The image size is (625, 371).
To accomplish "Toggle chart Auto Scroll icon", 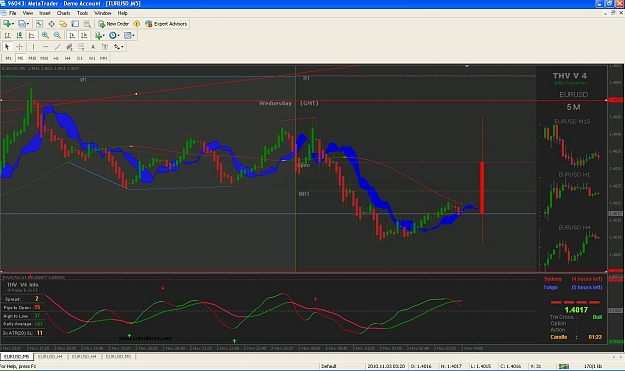I will pyautogui.click(x=72, y=35).
